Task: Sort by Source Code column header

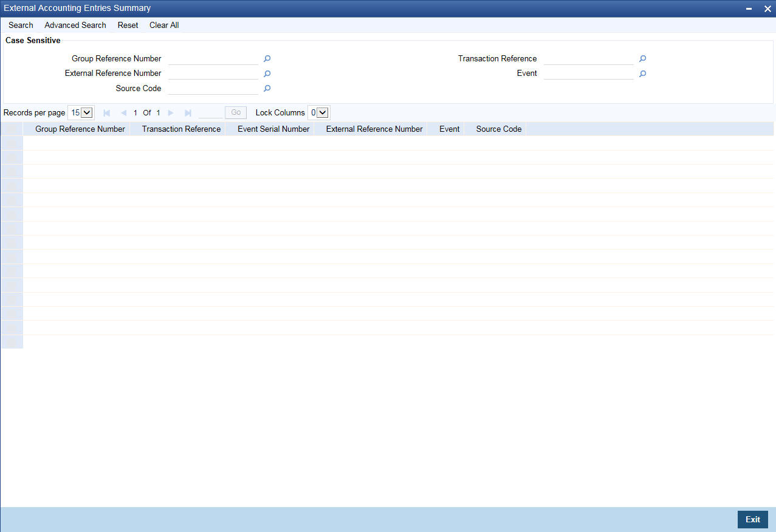Action: (499, 129)
